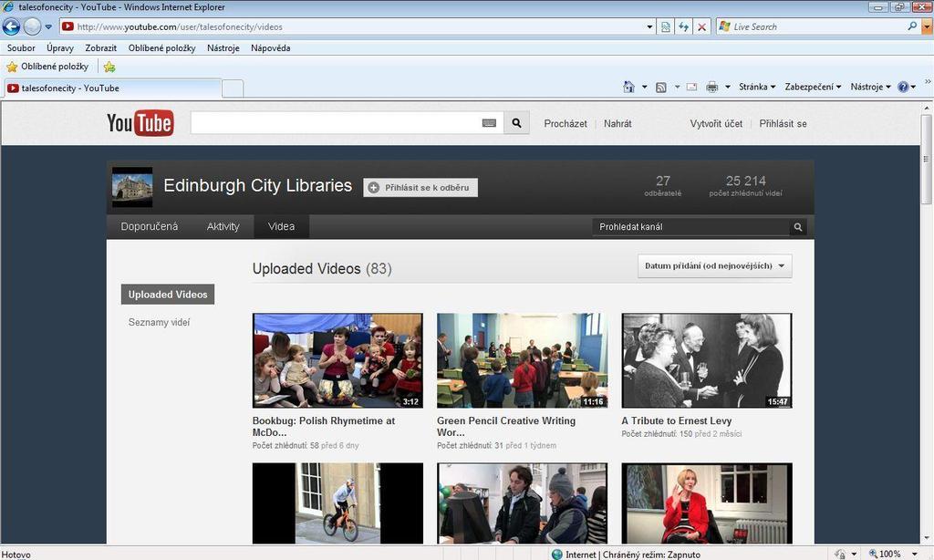Open a new blank browser tab
Viewport: 934px width, 560px height.
click(x=233, y=88)
